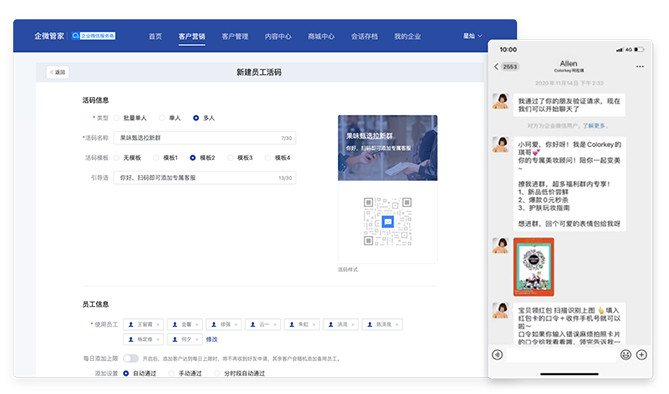
Task: Remove employee tag 王留霞 with its x
Action: (x=158, y=325)
